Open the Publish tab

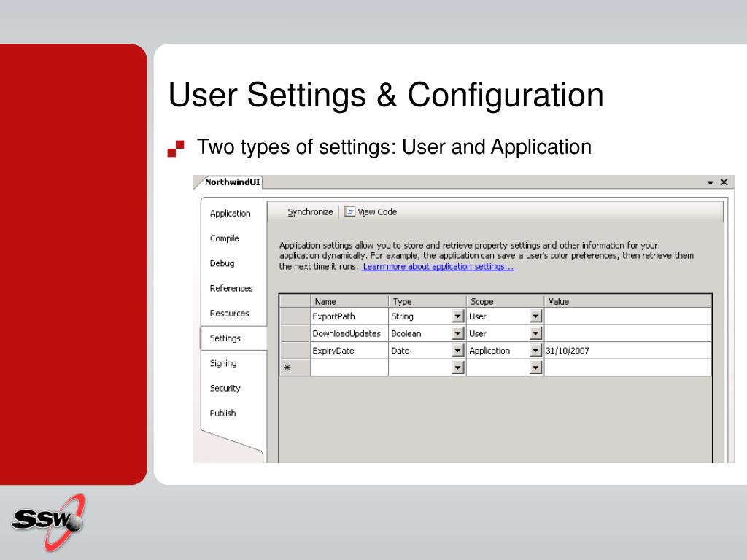[x=222, y=413]
